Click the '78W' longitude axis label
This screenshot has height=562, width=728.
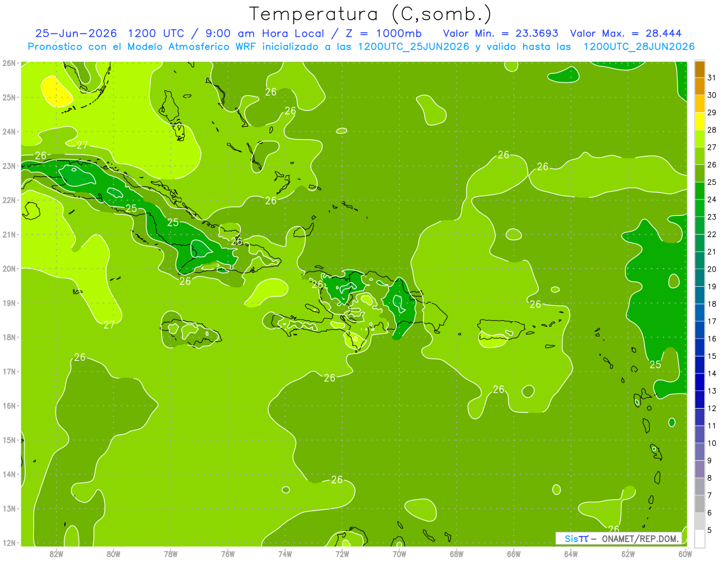(x=170, y=553)
